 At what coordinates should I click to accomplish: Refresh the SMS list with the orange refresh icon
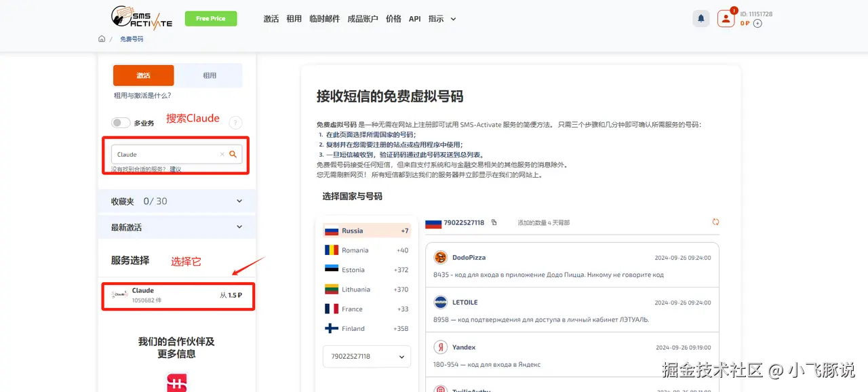[x=715, y=222]
